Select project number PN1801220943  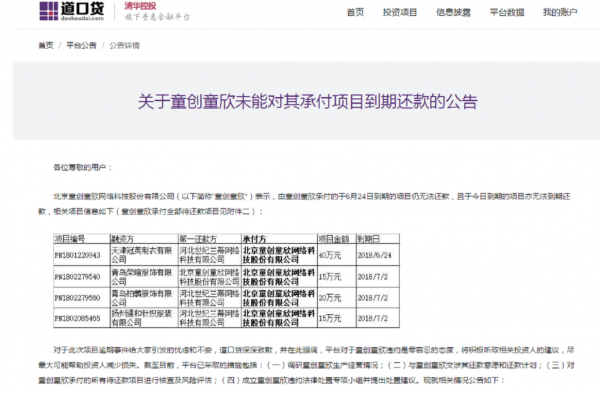coord(77,255)
